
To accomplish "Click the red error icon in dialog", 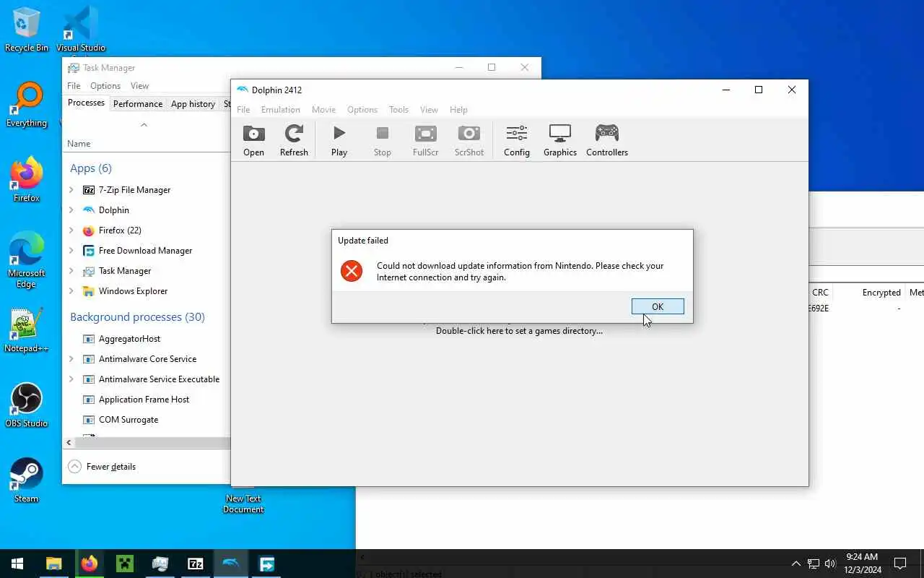I will click(x=352, y=271).
